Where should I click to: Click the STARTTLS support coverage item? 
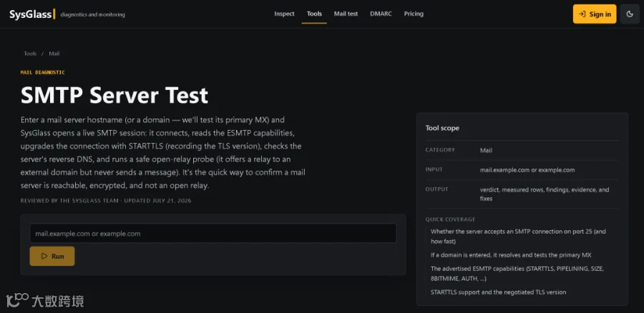(498, 292)
